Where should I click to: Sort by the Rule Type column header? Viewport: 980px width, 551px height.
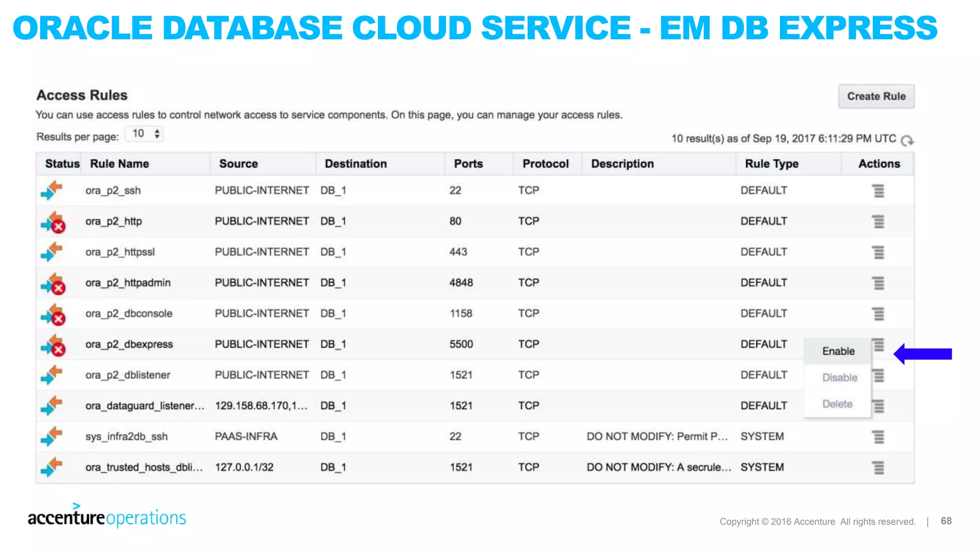coord(772,164)
